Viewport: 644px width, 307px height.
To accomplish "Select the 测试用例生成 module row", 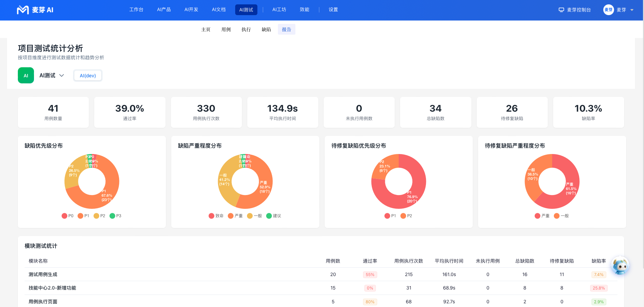I will pos(321,274).
